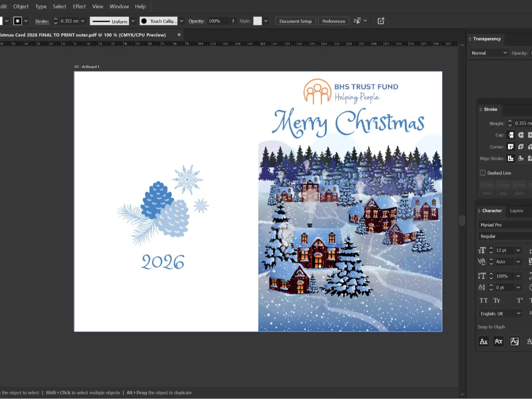Click the Regular font style field
This screenshot has width=532, height=399.
[505, 236]
